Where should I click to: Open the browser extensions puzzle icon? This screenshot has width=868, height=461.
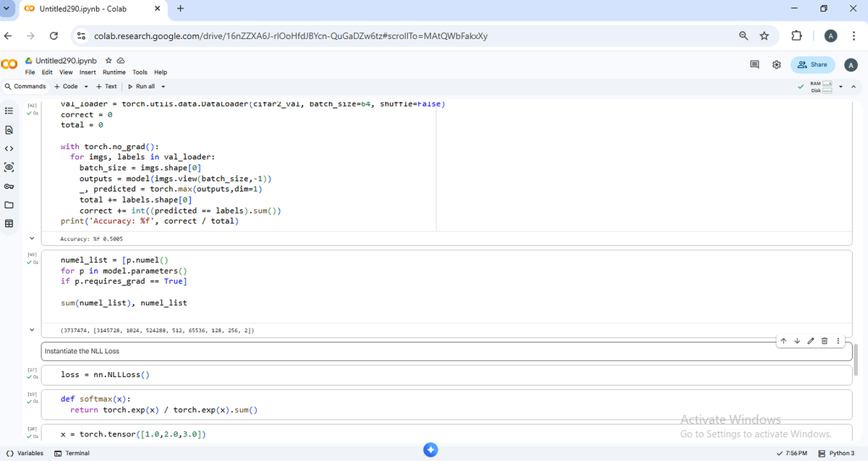(x=796, y=35)
